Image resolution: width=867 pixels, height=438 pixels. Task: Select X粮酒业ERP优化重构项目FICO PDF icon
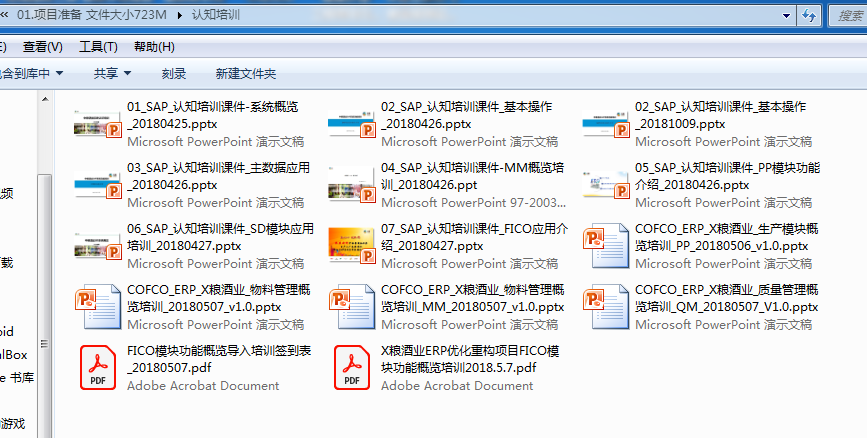click(352, 368)
